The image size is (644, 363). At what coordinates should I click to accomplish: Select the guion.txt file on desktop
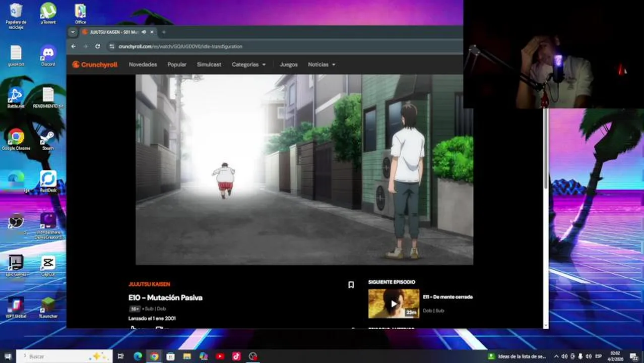(16, 56)
